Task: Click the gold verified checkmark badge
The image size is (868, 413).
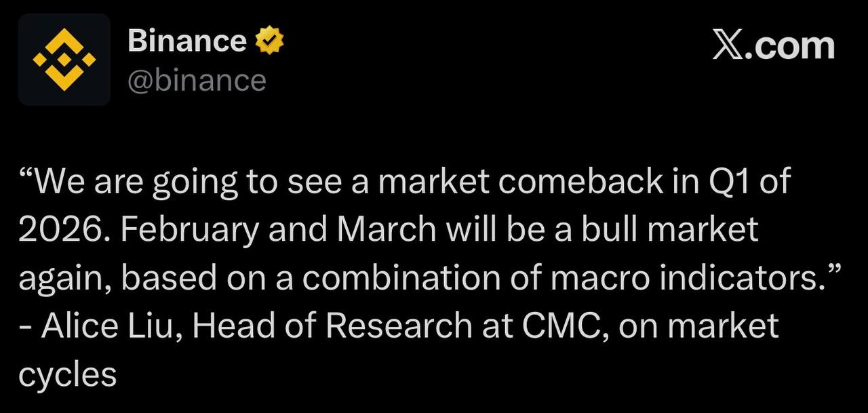Action: point(269,41)
